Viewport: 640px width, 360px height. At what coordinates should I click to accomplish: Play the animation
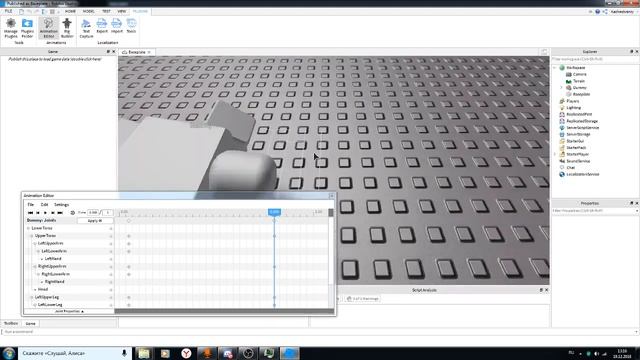pyautogui.click(x=45, y=213)
